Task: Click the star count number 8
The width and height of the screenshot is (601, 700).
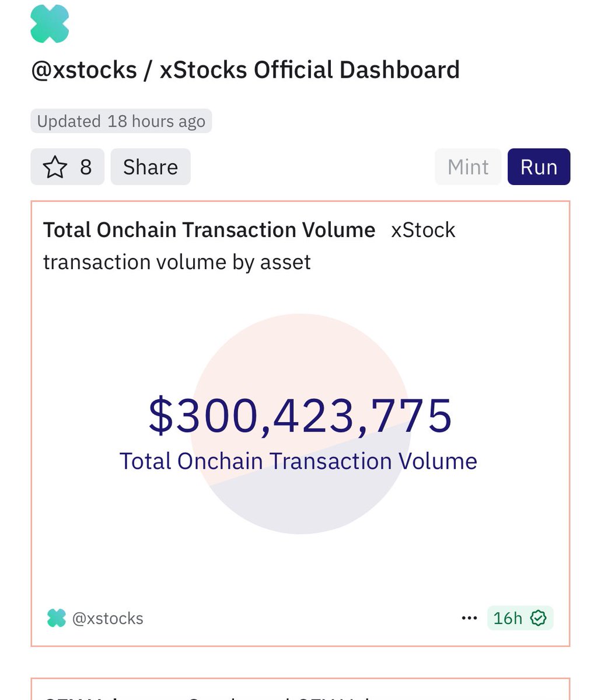Action: click(86, 167)
